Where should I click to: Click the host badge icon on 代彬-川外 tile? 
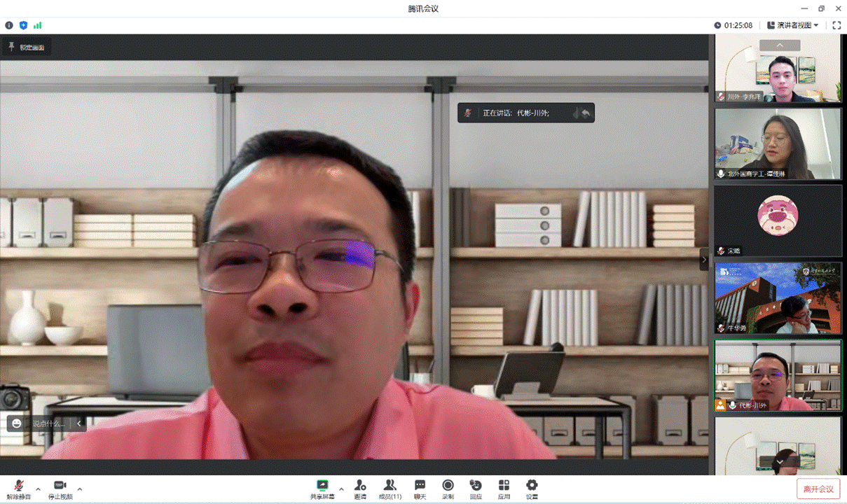tap(720, 405)
